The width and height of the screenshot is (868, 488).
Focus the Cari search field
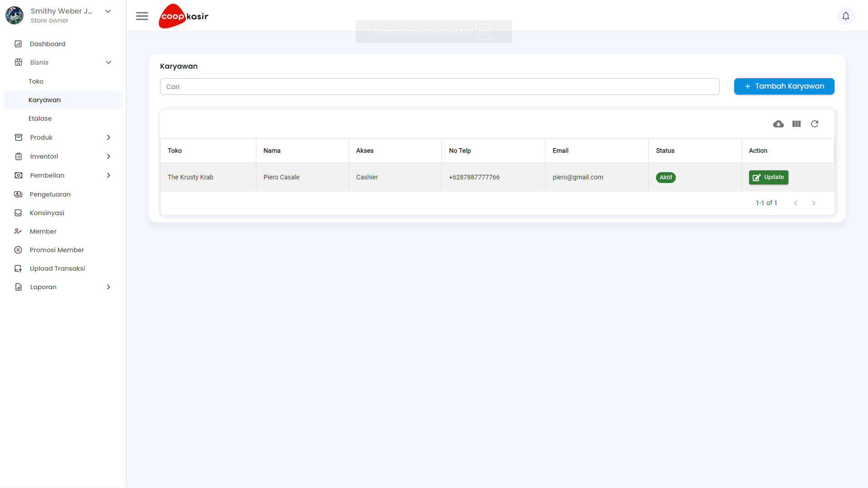pos(439,87)
